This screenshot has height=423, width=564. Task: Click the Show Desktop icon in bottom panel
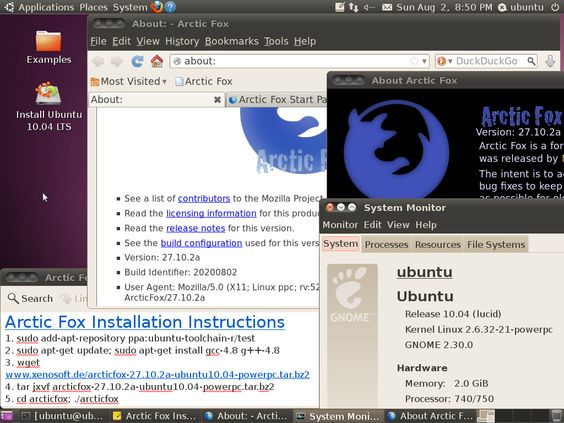pyautogui.click(x=6, y=416)
